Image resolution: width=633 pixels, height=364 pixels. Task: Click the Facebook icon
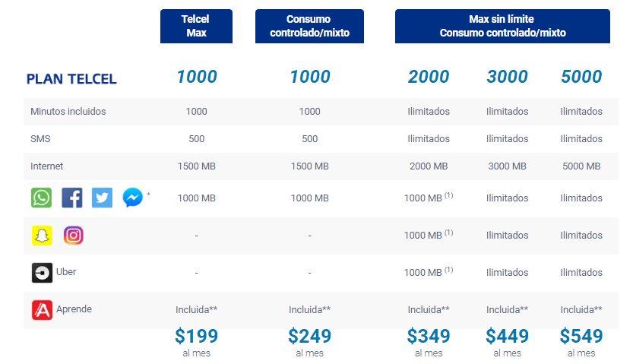[x=72, y=198]
